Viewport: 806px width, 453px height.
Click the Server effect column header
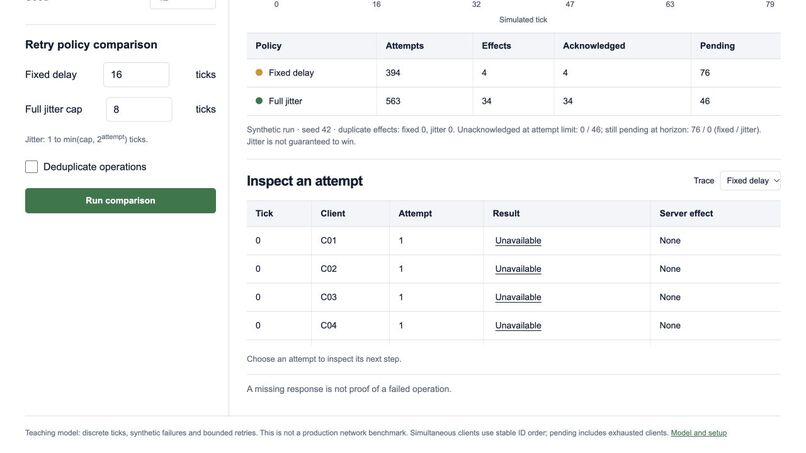click(686, 213)
